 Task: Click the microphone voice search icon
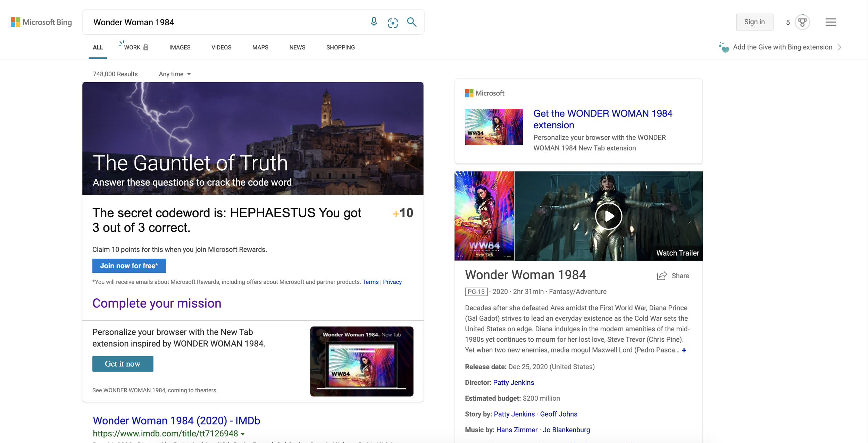coord(374,22)
